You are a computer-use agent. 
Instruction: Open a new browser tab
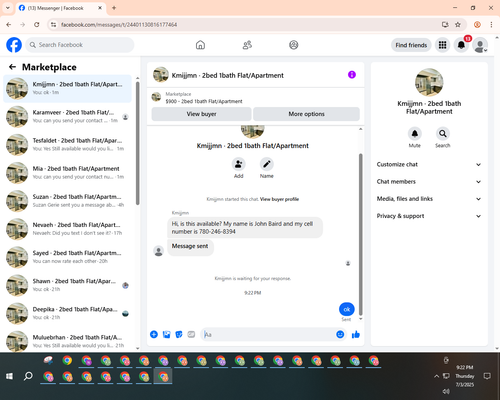[x=114, y=8]
